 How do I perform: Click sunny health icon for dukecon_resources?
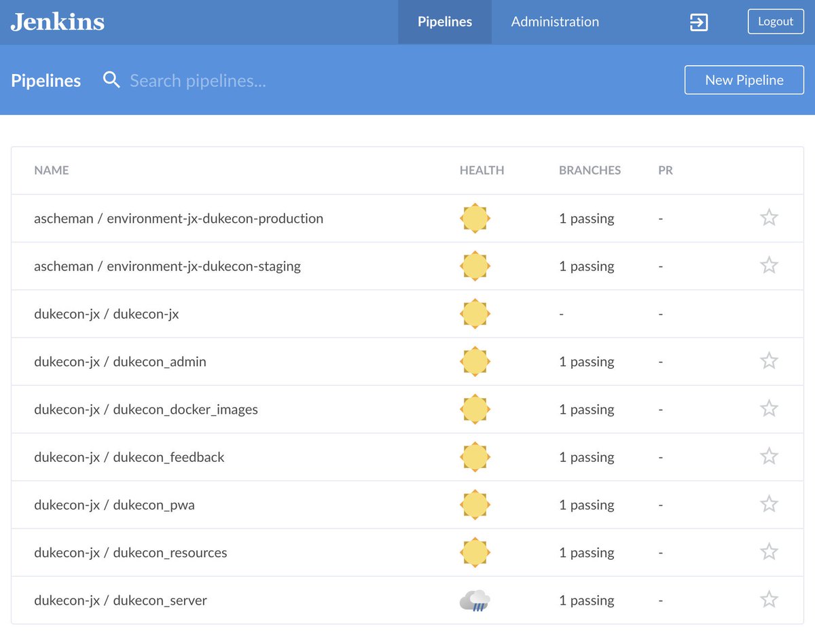(x=475, y=552)
